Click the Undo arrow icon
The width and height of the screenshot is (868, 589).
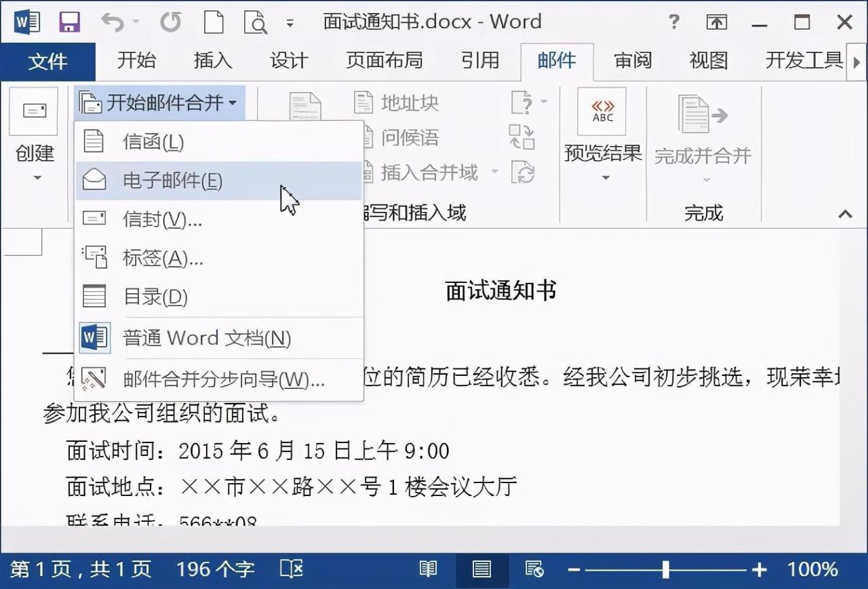coord(113,22)
